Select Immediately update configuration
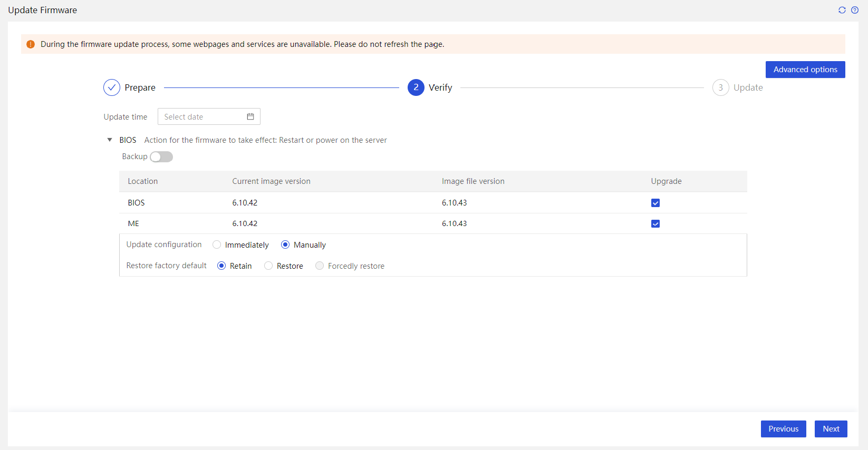868x450 pixels. point(217,244)
